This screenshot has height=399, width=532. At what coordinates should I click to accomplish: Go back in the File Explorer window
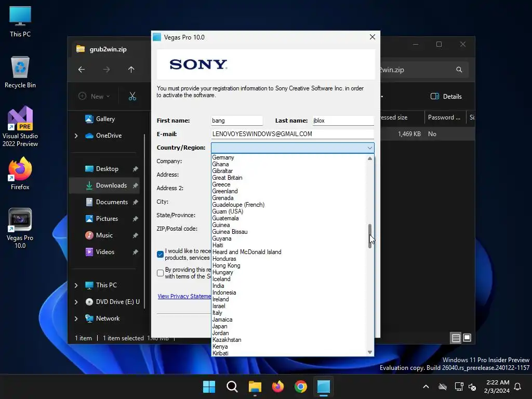pos(82,70)
